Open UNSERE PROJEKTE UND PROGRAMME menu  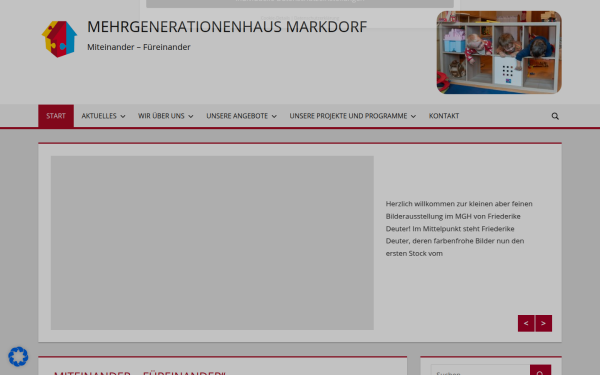click(348, 116)
